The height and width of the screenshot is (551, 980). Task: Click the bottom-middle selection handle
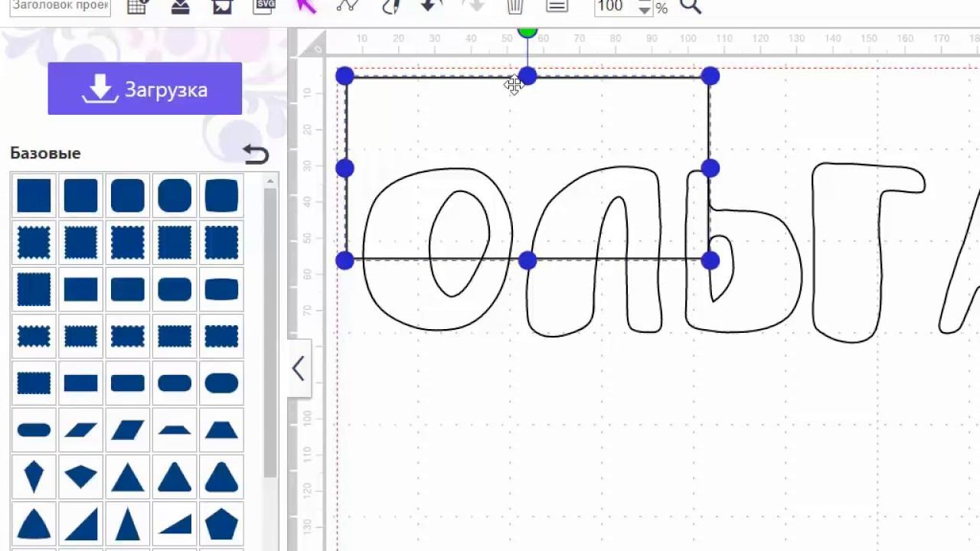click(x=528, y=261)
